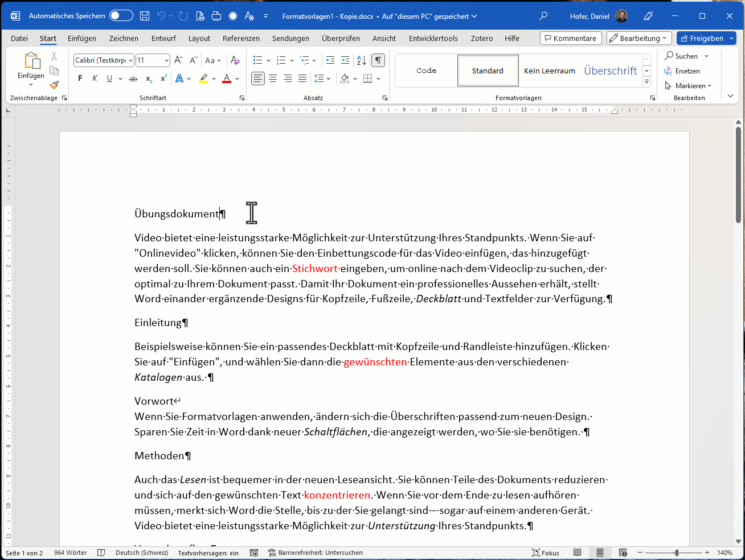Open the font size dropdown
The height and width of the screenshot is (560, 745).
(166, 60)
